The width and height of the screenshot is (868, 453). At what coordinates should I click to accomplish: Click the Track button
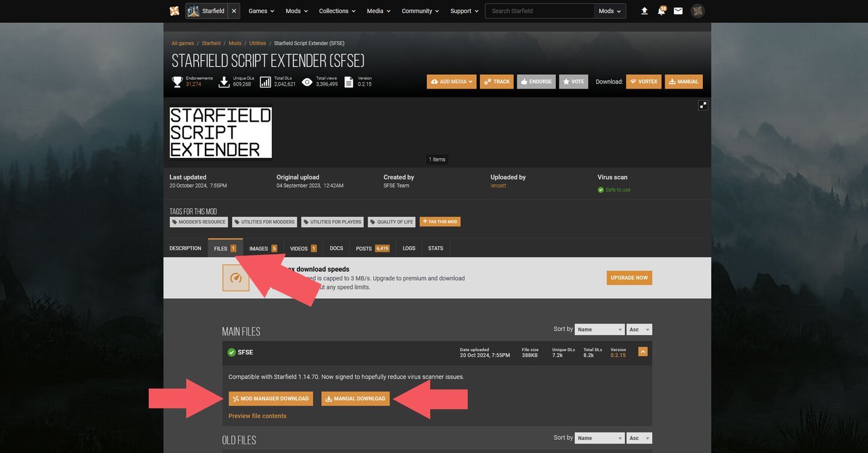497,81
